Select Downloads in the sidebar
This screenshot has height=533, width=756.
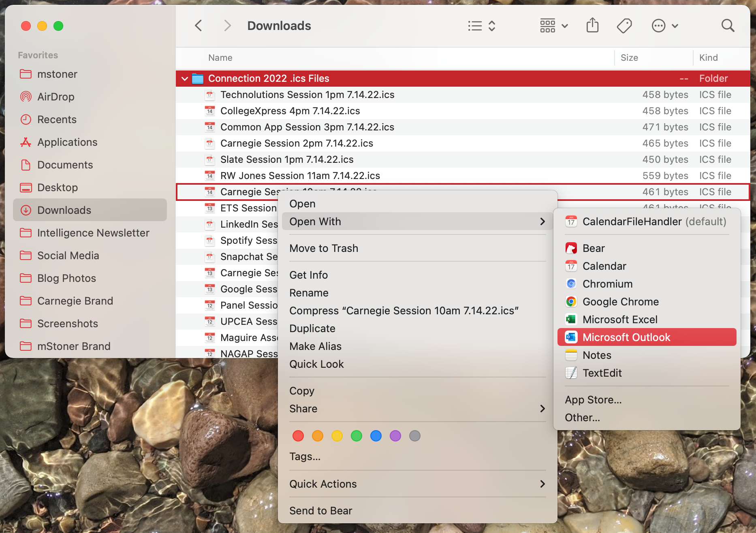pos(90,210)
